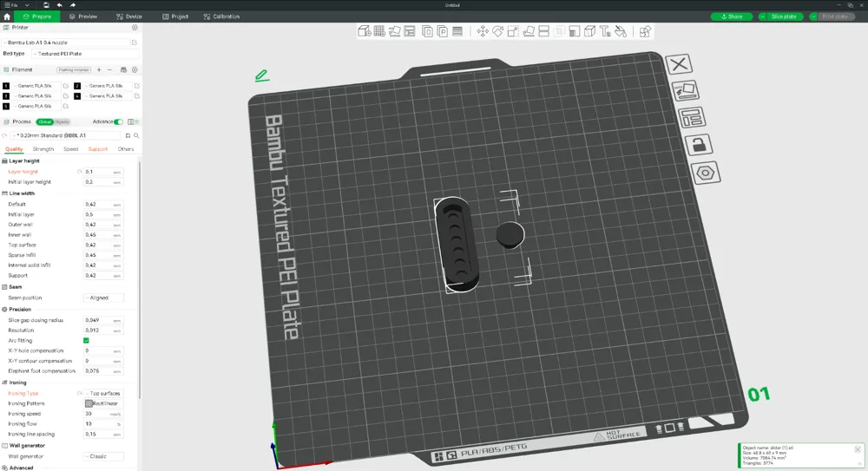Open the Variable layer height tool
The width and height of the screenshot is (868, 471).
(457, 31)
